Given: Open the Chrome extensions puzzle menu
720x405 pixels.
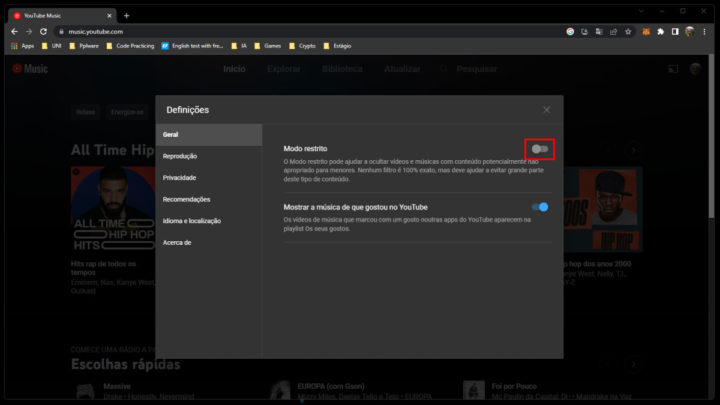Looking at the screenshot, I should click(x=660, y=32).
